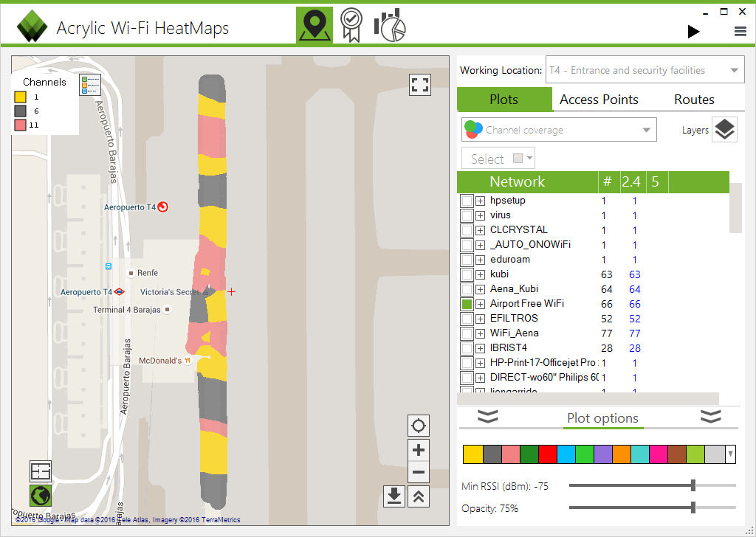The height and width of the screenshot is (537, 756).
Task: Click the download map icon
Action: coord(394,496)
